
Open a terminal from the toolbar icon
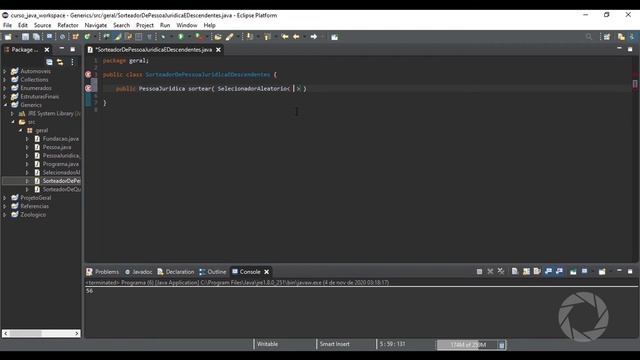[49, 37]
